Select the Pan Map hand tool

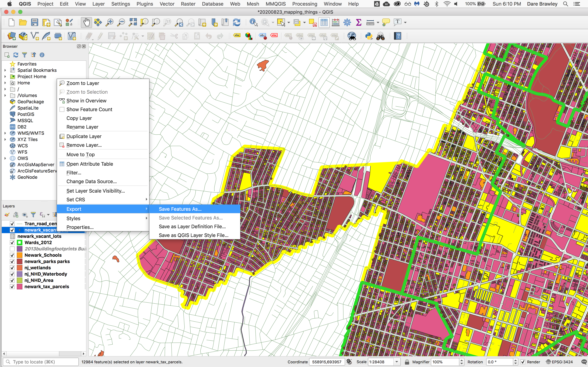[86, 23]
